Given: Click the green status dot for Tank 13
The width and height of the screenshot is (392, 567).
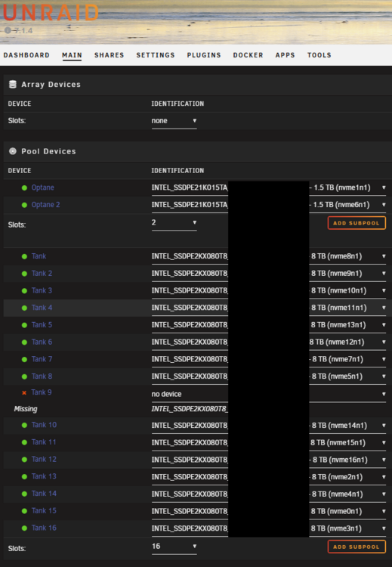Looking at the screenshot, I should pyautogui.click(x=24, y=476).
